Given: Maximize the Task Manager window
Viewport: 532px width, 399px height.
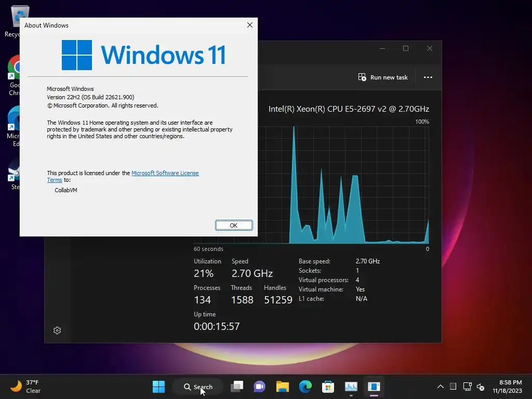Looking at the screenshot, I should 406,48.
